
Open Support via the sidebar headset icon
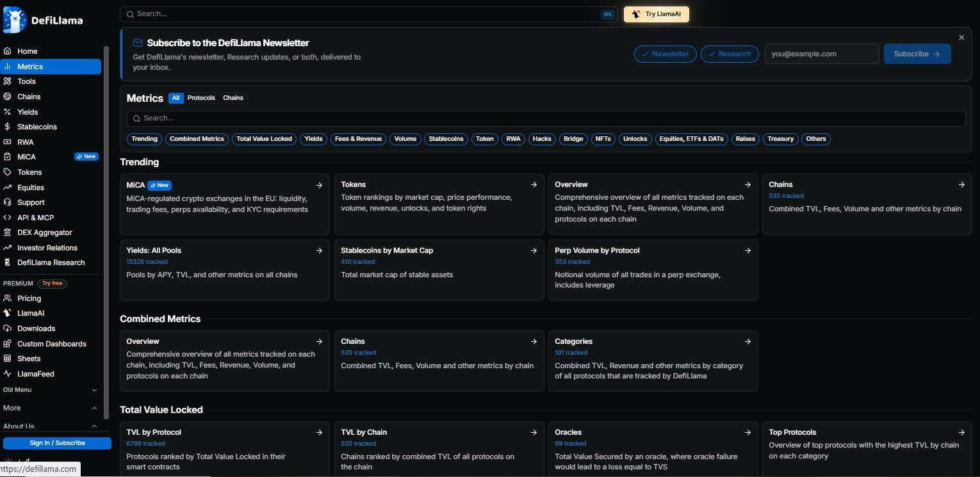[7, 202]
